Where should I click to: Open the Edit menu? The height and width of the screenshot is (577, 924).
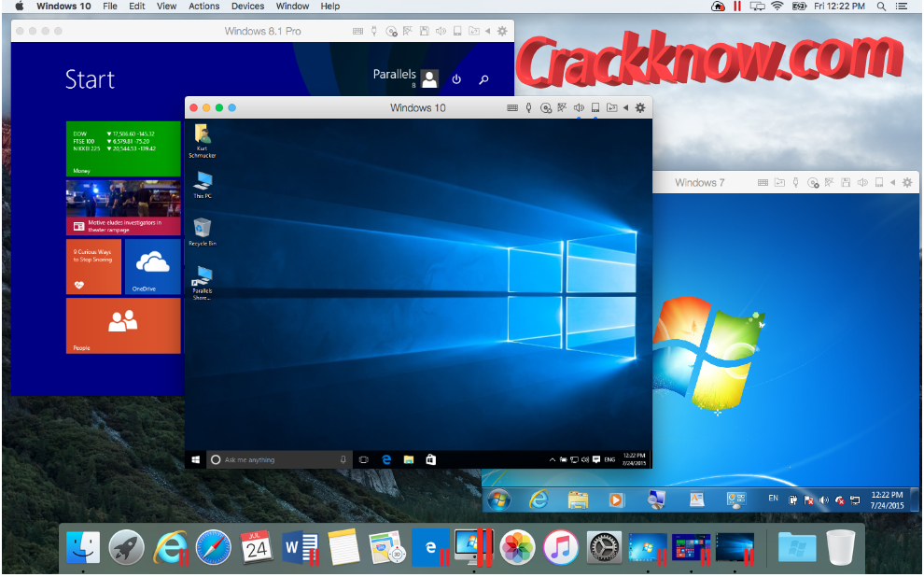(137, 6)
